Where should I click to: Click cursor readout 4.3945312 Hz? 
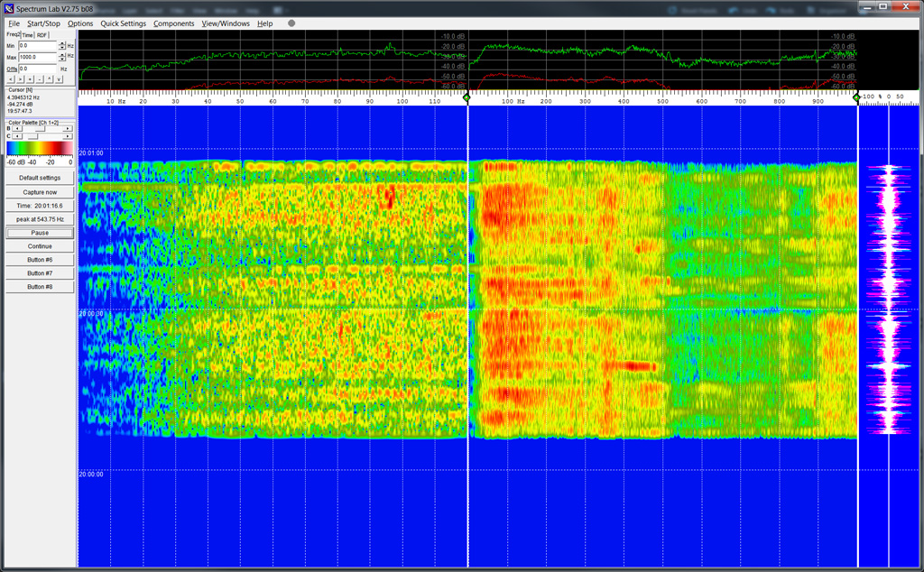click(x=23, y=97)
